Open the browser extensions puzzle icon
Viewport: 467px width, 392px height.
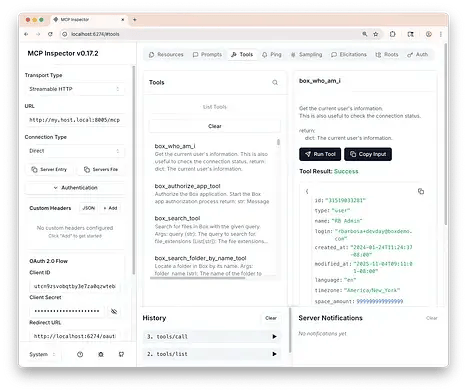point(393,34)
